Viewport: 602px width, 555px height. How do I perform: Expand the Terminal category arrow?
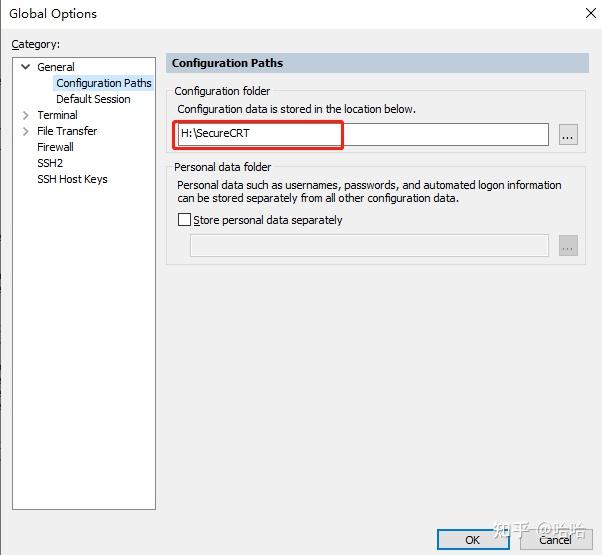(x=26, y=115)
